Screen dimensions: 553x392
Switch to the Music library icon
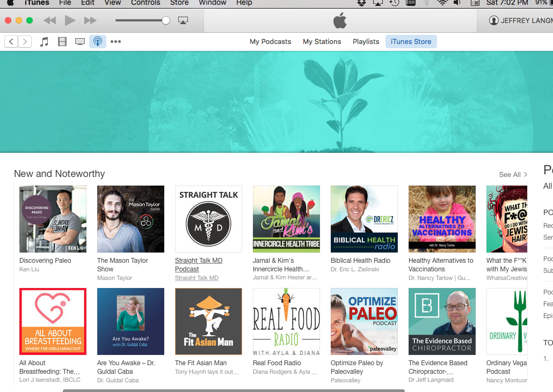44,42
